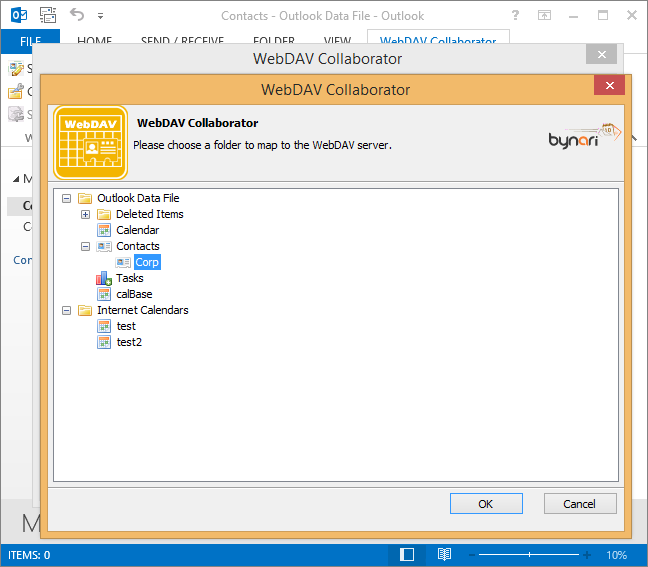Switch to Reading view in status bar
This screenshot has width=648, height=567.
coord(444,555)
